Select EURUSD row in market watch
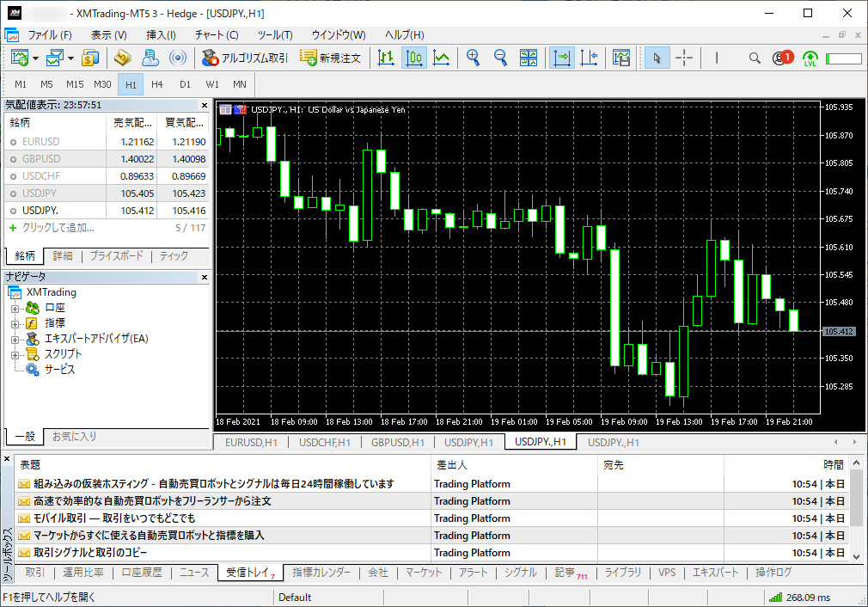This screenshot has width=868, height=607. click(x=107, y=142)
